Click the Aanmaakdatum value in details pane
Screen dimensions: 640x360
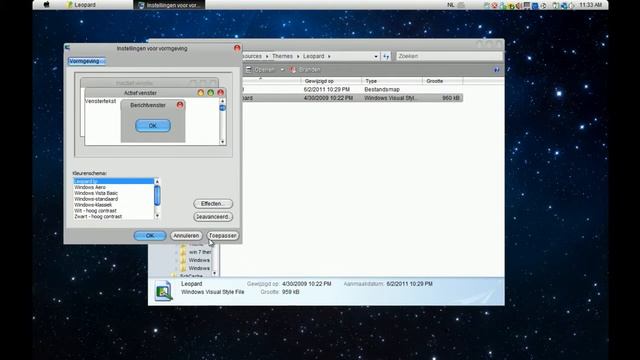tap(409, 284)
